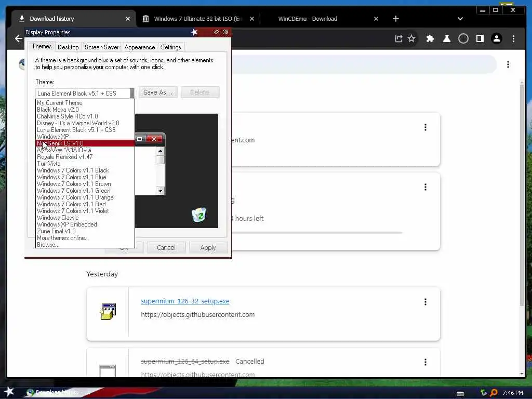Select Windows 7 Colors v1.1 Blue
The height and width of the screenshot is (399, 532).
tap(85, 177)
